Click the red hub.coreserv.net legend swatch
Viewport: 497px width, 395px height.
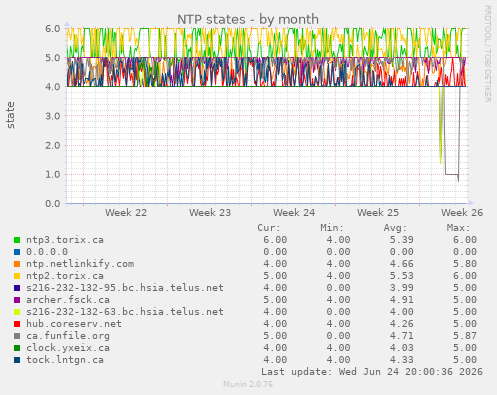tap(17, 324)
